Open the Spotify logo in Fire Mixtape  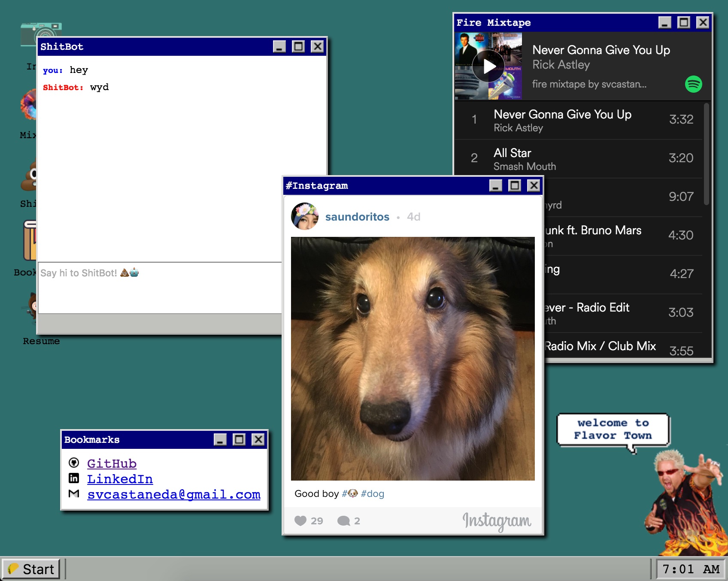tap(693, 84)
